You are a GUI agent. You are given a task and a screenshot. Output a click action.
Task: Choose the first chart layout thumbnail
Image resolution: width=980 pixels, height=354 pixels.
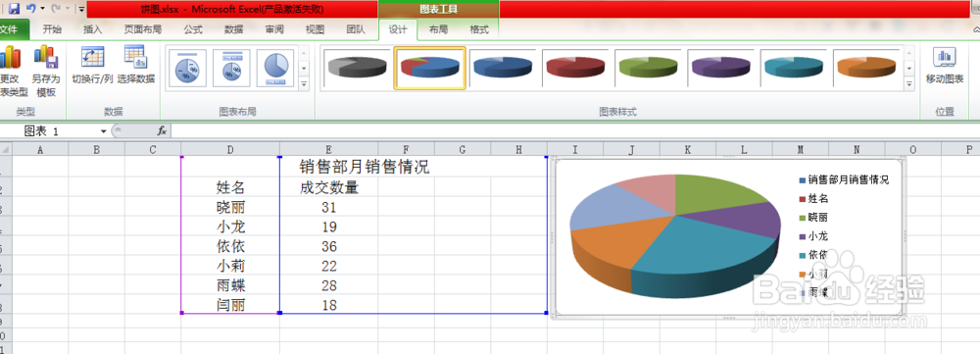pos(187,69)
